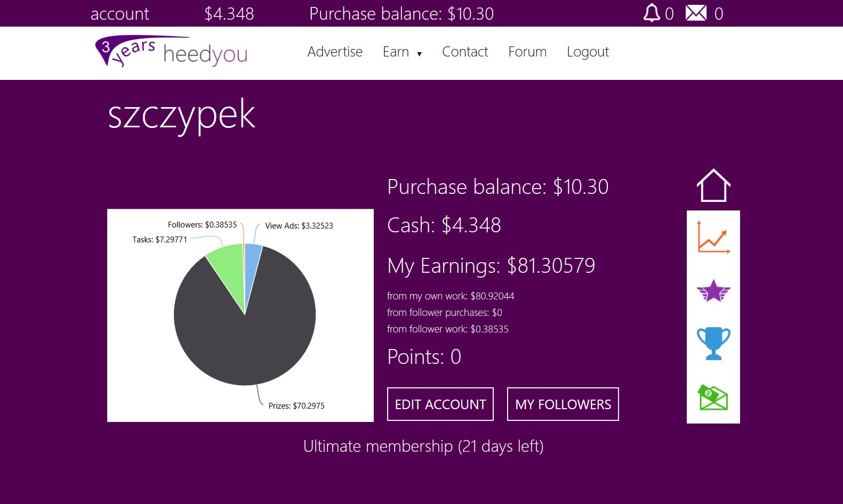The width and height of the screenshot is (843, 504).
Task: Expand the Earn dropdown arrow
Action: coord(419,54)
